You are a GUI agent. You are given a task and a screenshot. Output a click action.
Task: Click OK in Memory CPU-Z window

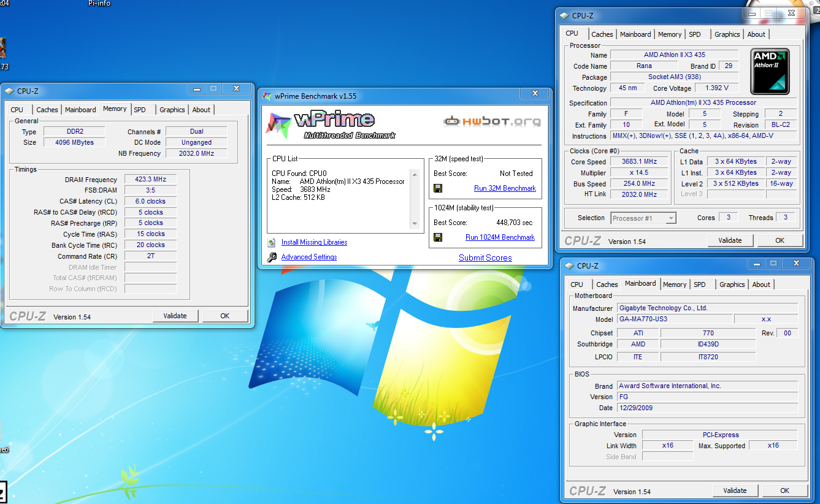225,316
